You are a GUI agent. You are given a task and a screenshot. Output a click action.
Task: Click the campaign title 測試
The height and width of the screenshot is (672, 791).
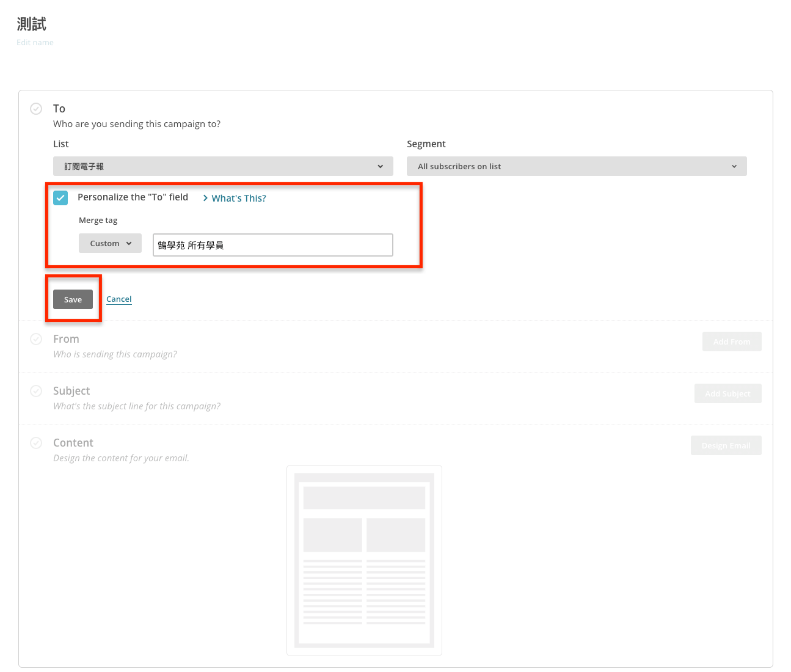point(32,24)
